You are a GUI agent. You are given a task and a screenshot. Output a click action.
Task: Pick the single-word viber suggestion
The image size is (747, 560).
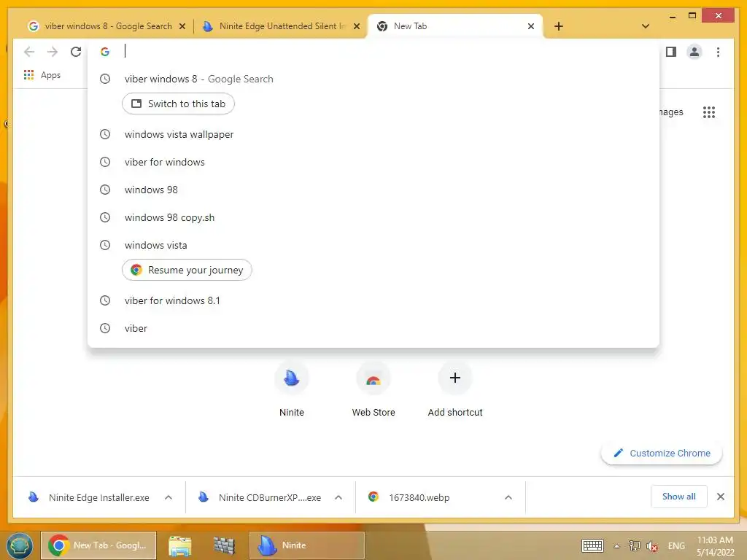click(373, 328)
